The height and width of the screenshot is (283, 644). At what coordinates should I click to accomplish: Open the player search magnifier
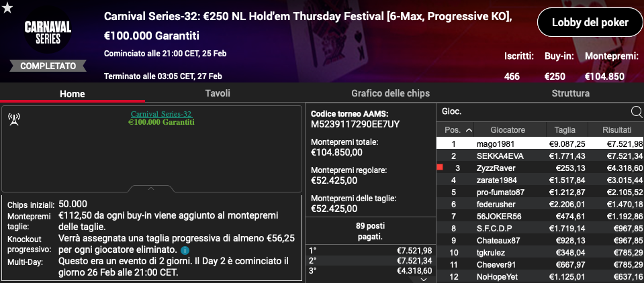[x=636, y=111]
